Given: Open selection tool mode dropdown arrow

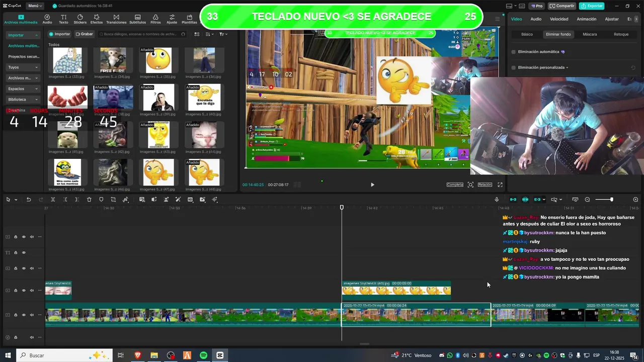Looking at the screenshot, I should [x=16, y=200].
